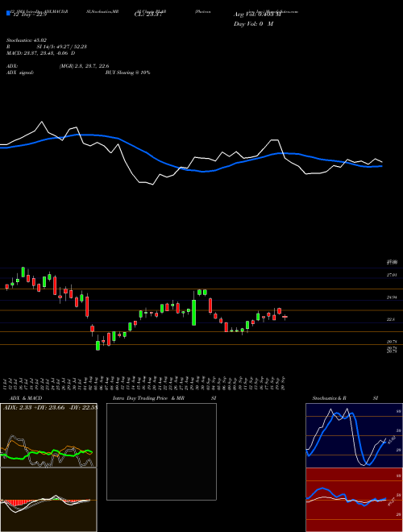Click the 'Stochastics & R SI' panel title
403x532 pixels.
tap(345, 398)
